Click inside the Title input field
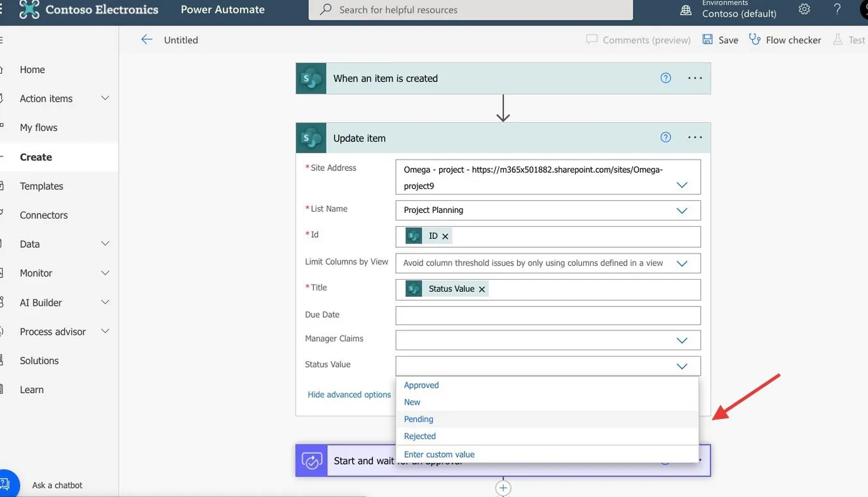The height and width of the screenshot is (497, 868). click(548, 289)
